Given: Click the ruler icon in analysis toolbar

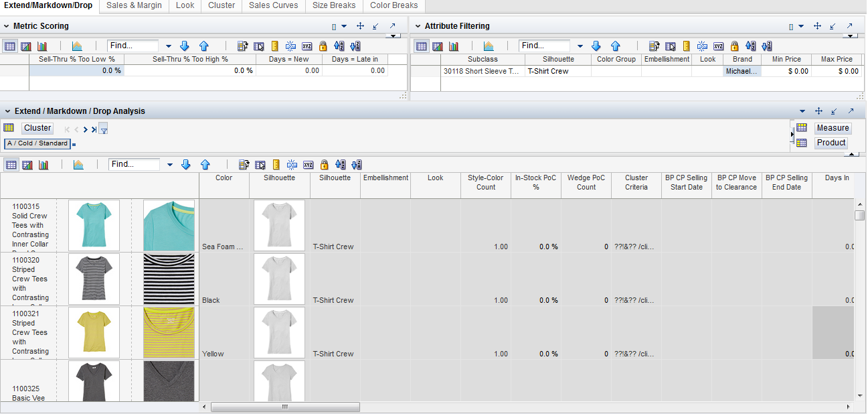Looking at the screenshot, I should pyautogui.click(x=275, y=165).
